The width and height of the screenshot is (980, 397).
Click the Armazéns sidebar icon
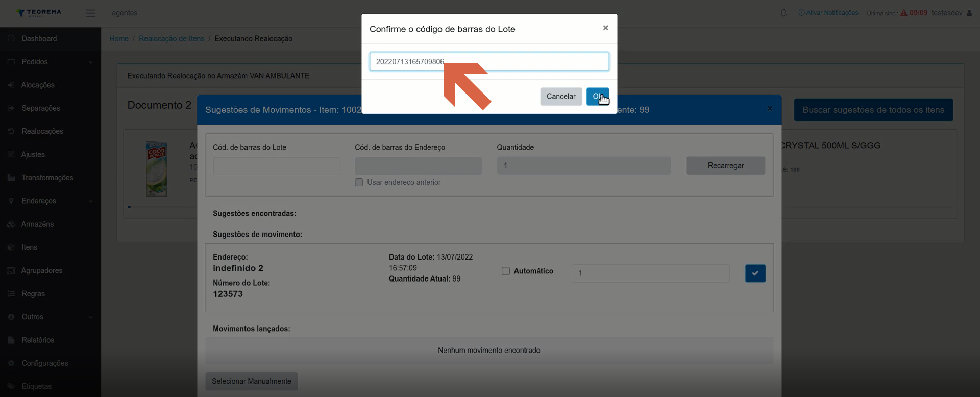pyautogui.click(x=11, y=224)
